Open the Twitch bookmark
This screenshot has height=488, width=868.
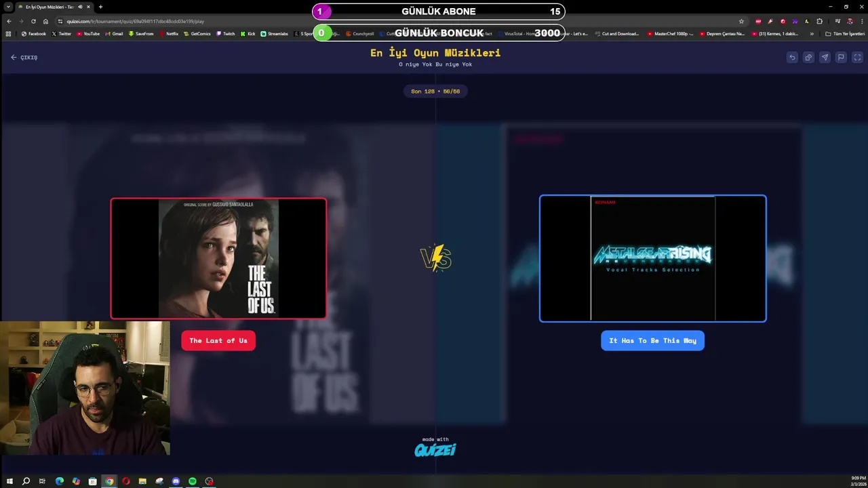pyautogui.click(x=226, y=33)
